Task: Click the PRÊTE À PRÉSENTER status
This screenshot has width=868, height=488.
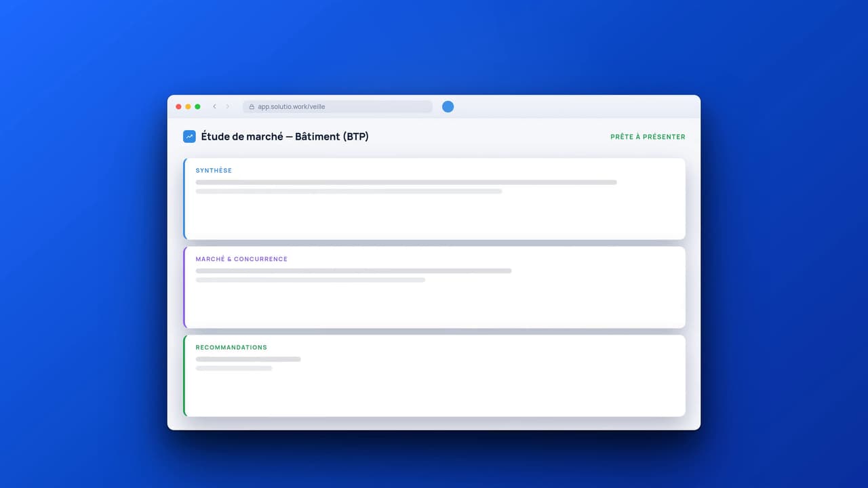Action: pyautogui.click(x=648, y=137)
